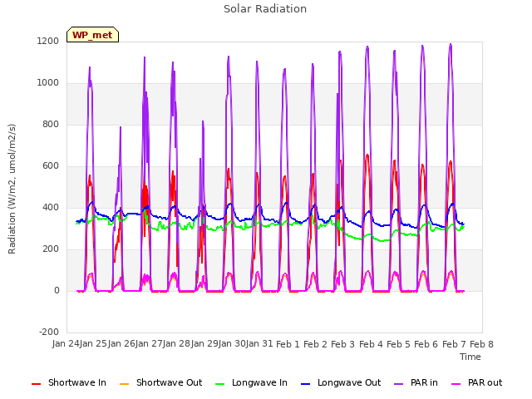Click the Jan 27 x-axis label

click(x=149, y=344)
